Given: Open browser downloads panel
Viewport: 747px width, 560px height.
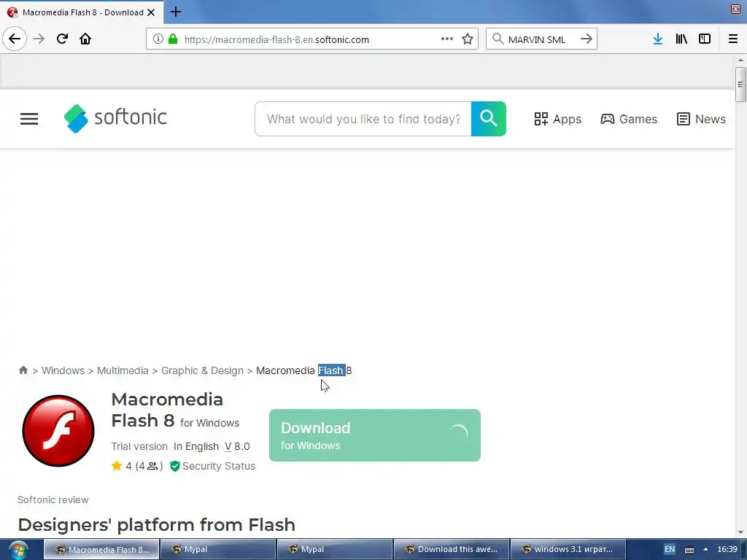Looking at the screenshot, I should [658, 39].
